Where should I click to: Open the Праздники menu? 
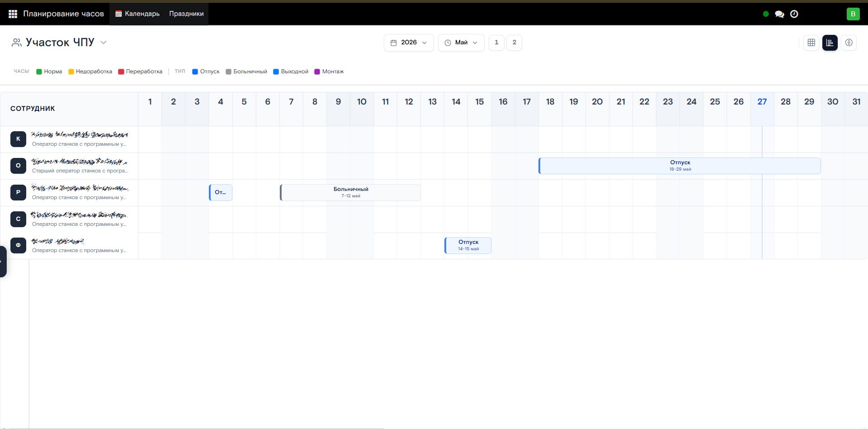[186, 14]
